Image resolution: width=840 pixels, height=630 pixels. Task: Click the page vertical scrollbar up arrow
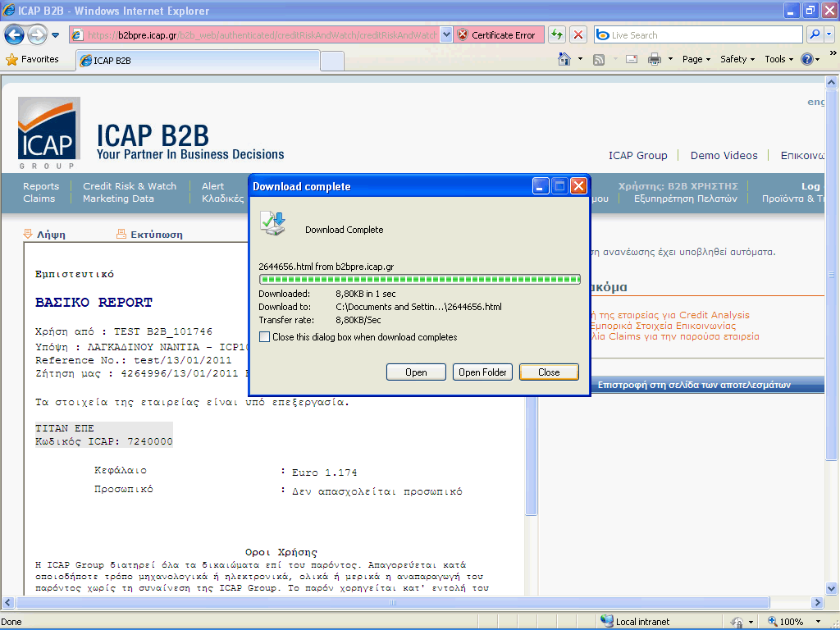[832, 83]
